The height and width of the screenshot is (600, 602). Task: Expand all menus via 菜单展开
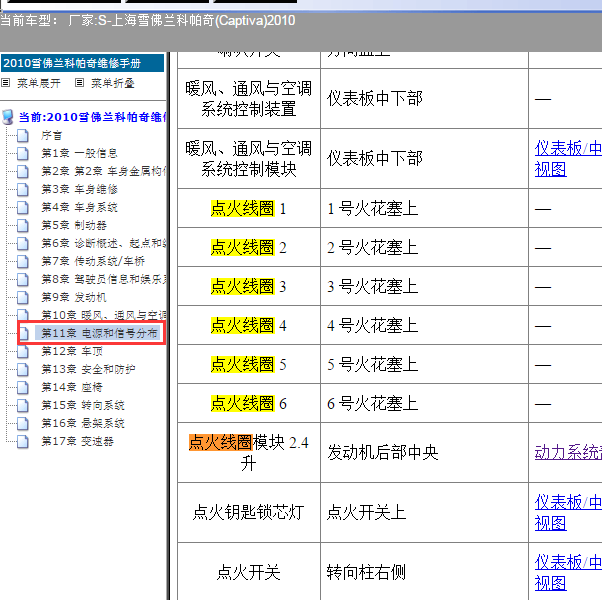[39, 83]
